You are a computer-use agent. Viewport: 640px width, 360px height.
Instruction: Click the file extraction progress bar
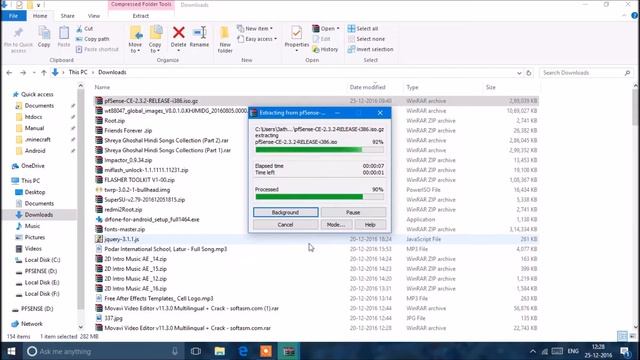(x=320, y=149)
